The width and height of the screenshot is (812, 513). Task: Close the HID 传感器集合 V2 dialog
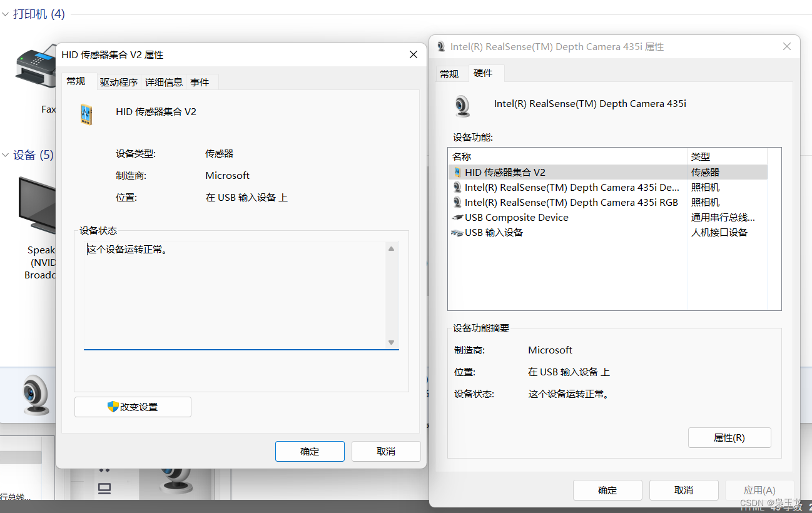(x=414, y=55)
